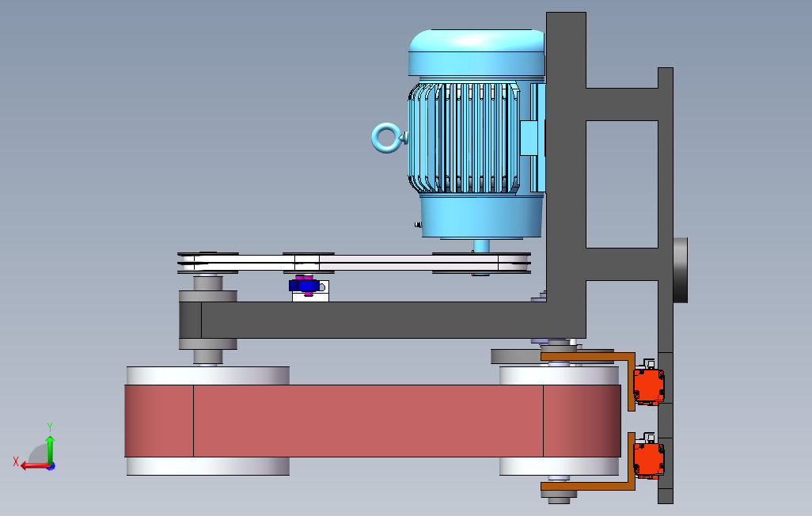Select the lifting eye bolt ring on motor
Screen dimensions: 812x516
tap(386, 138)
